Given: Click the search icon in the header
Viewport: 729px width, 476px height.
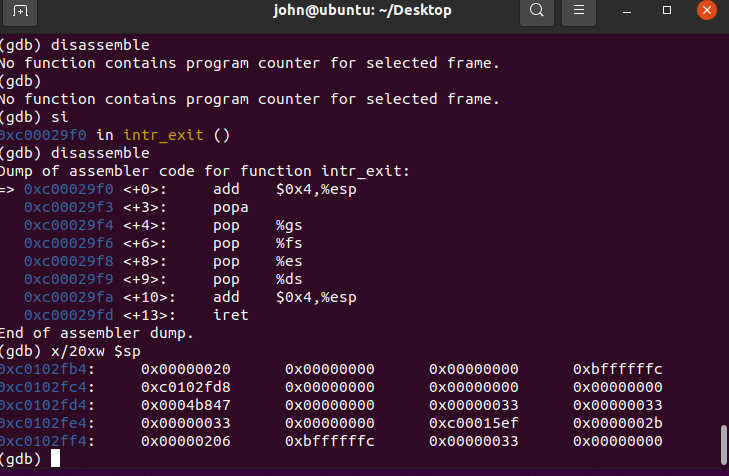Looking at the screenshot, I should click(x=536, y=11).
